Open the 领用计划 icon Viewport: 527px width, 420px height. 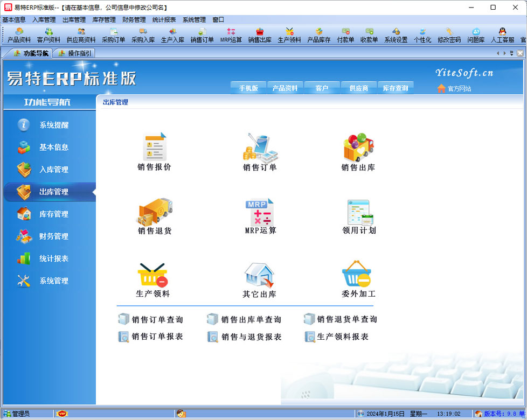tap(359, 212)
